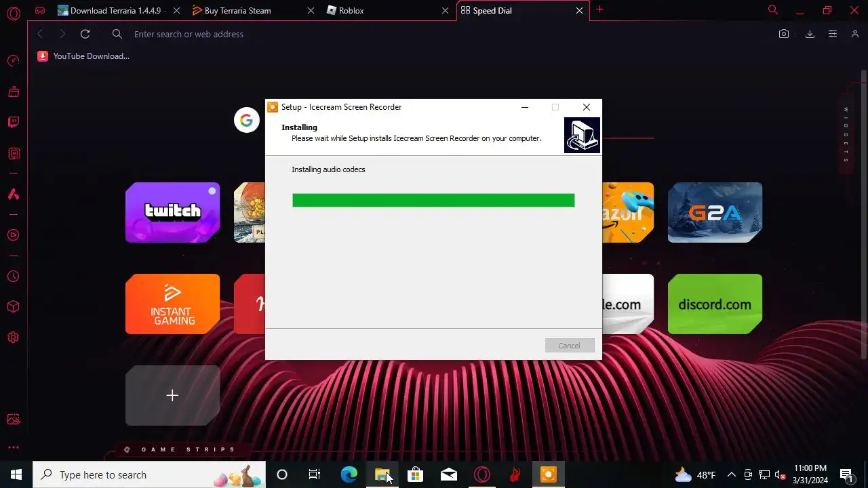Viewport: 868px width, 488px height.
Task: Open a new tab with plus button
Action: tap(599, 9)
